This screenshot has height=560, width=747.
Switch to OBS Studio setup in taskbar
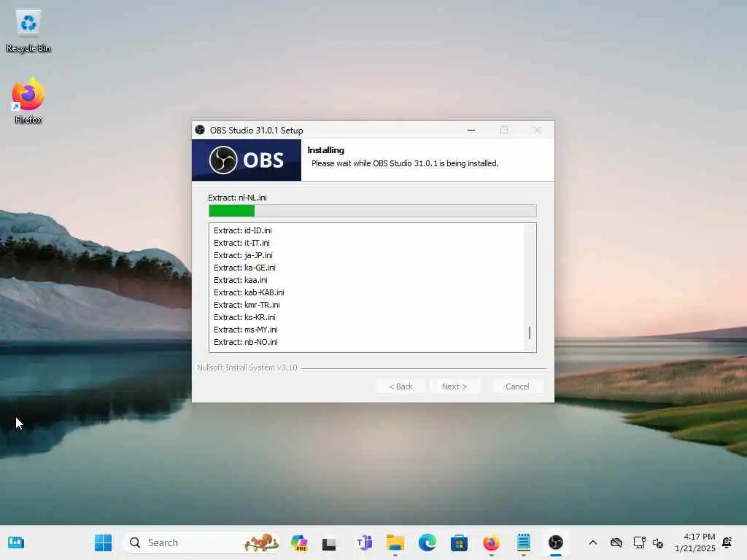555,542
